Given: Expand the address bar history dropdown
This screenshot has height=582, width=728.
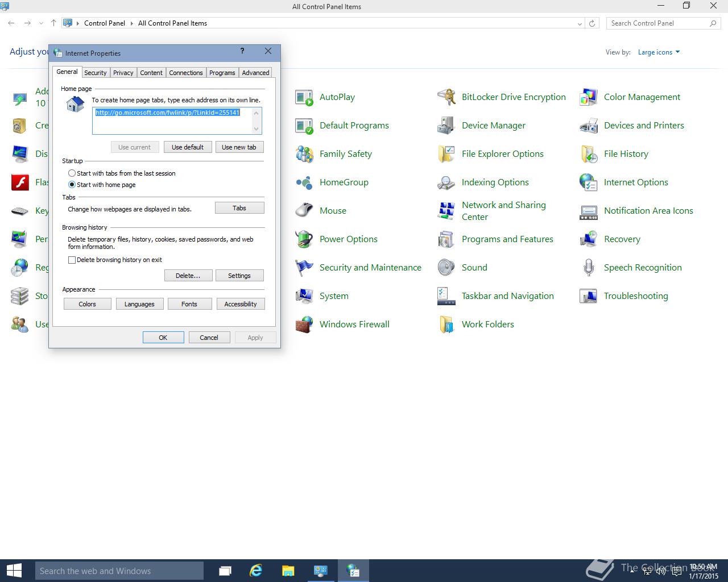Looking at the screenshot, I should point(580,23).
